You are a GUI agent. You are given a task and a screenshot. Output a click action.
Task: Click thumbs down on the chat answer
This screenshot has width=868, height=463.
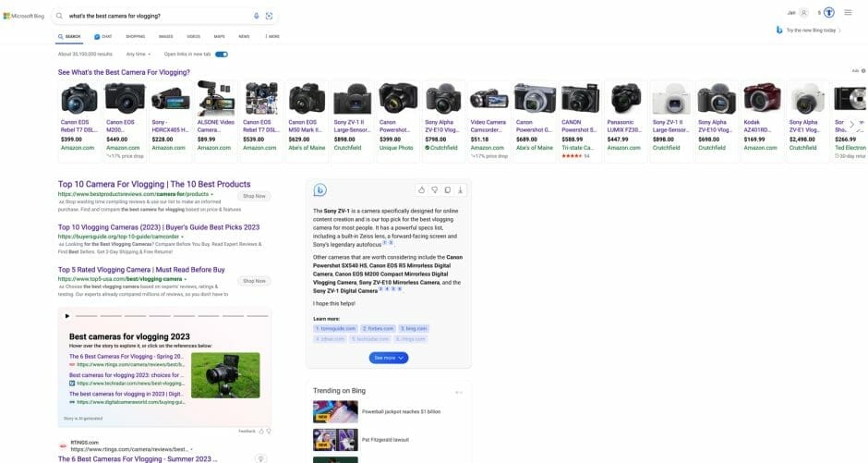point(434,189)
